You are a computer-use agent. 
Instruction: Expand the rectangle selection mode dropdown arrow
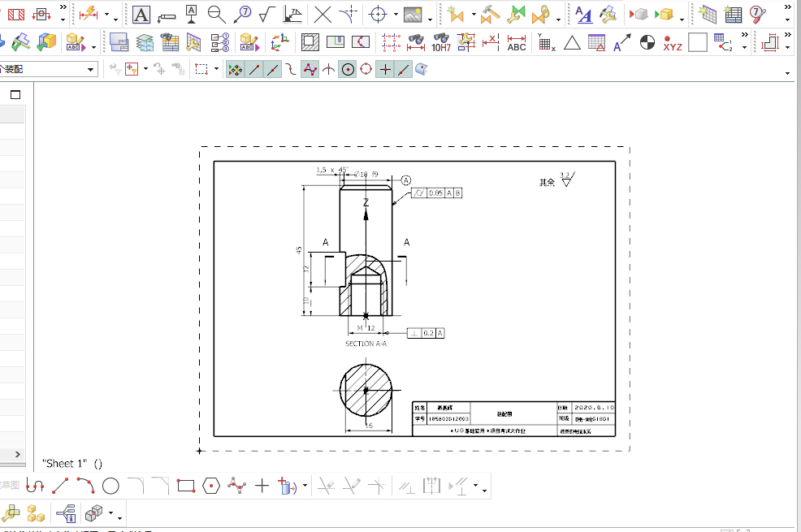(216, 69)
